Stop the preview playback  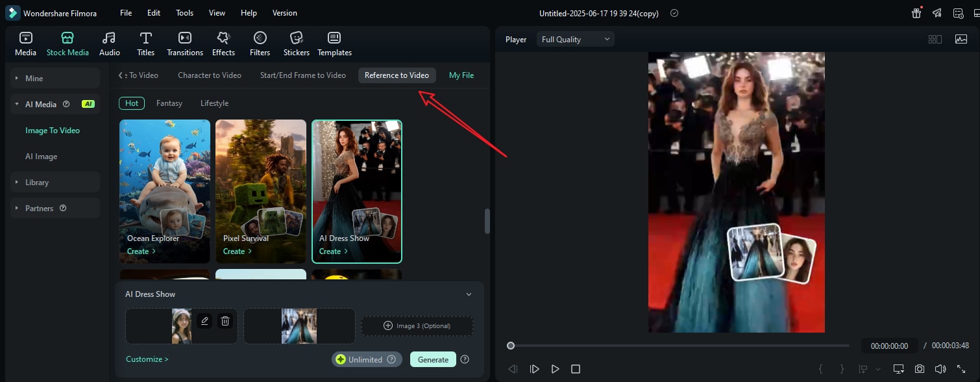(576, 369)
